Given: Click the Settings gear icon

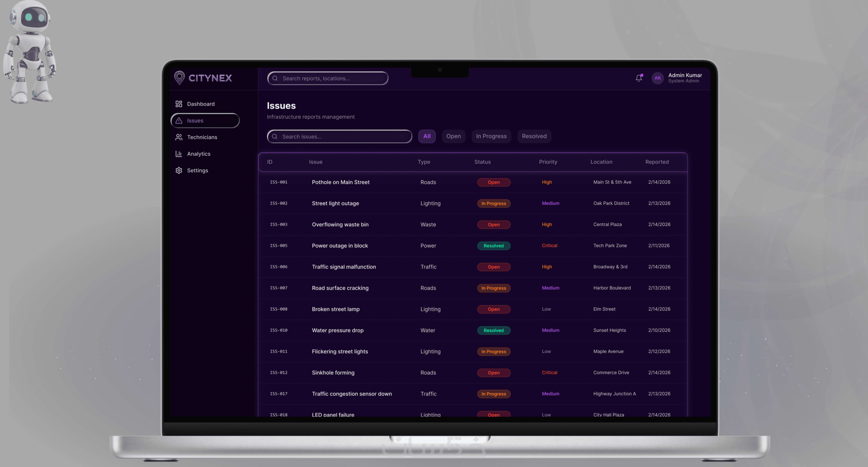Looking at the screenshot, I should pyautogui.click(x=179, y=170).
